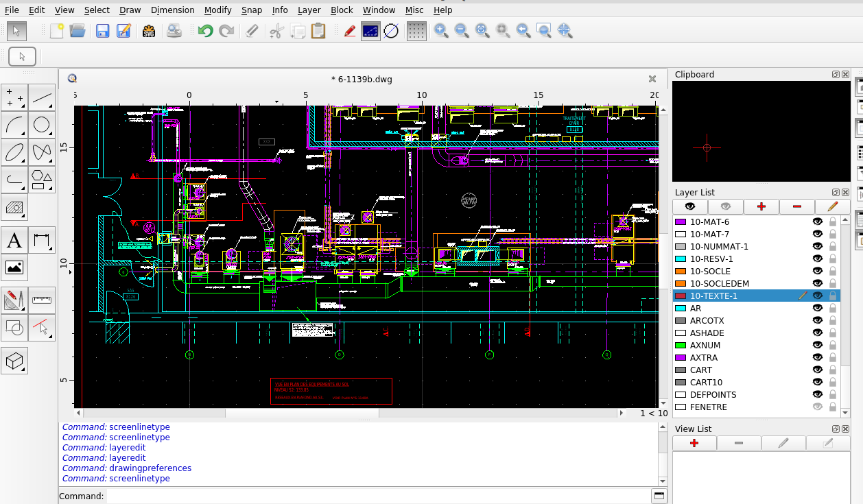Click the auto zoom magnifier icon
This screenshot has height=504, width=863.
[482, 31]
